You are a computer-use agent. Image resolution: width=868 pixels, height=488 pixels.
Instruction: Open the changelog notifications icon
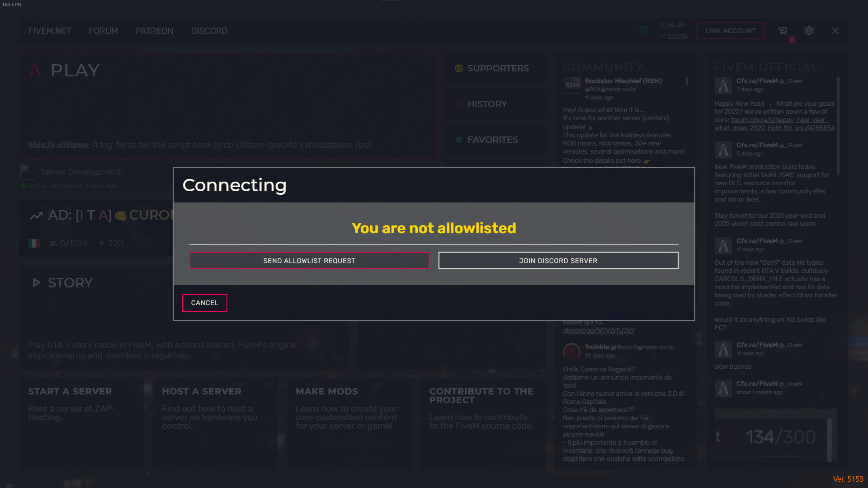click(783, 31)
